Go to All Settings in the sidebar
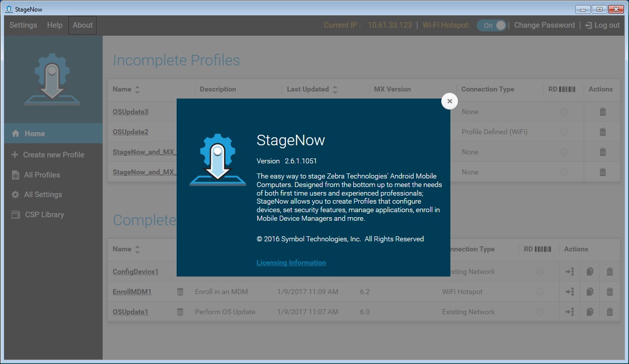 (43, 195)
